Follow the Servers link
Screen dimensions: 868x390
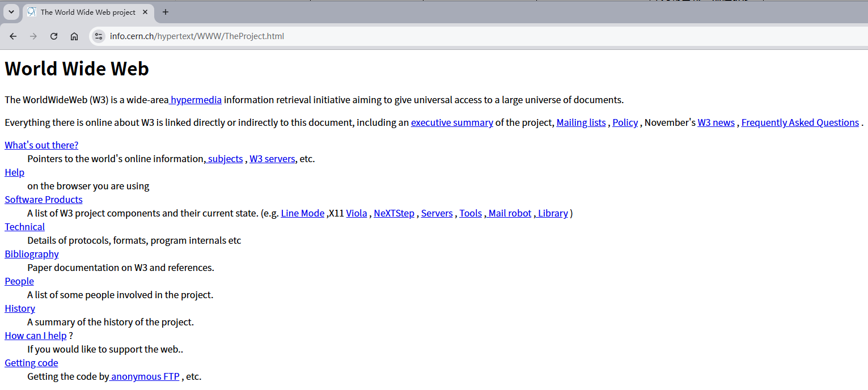(437, 213)
